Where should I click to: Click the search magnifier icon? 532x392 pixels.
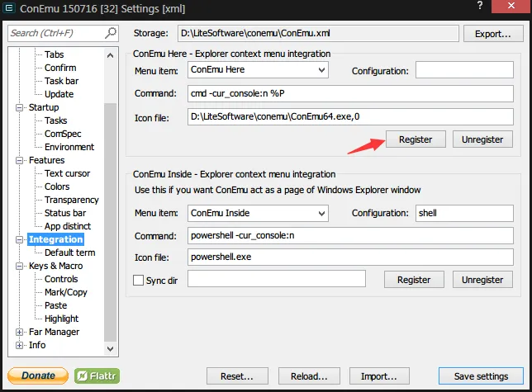point(111,33)
